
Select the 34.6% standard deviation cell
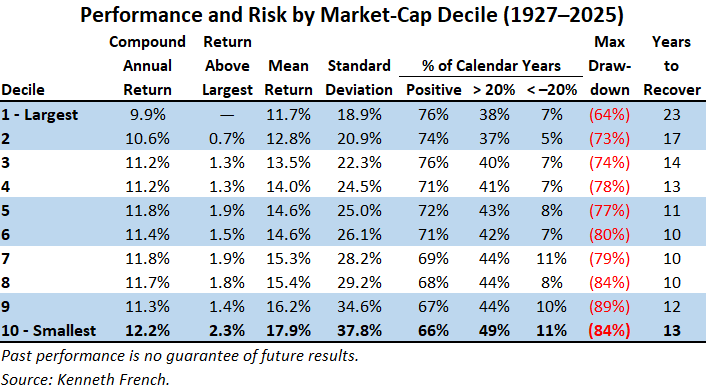[359, 307]
